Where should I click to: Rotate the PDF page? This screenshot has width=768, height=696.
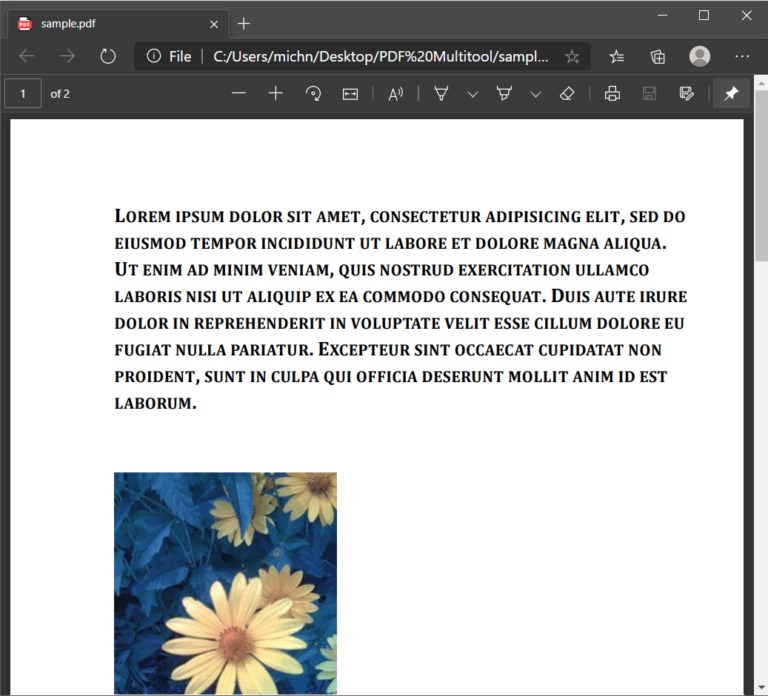(313, 93)
